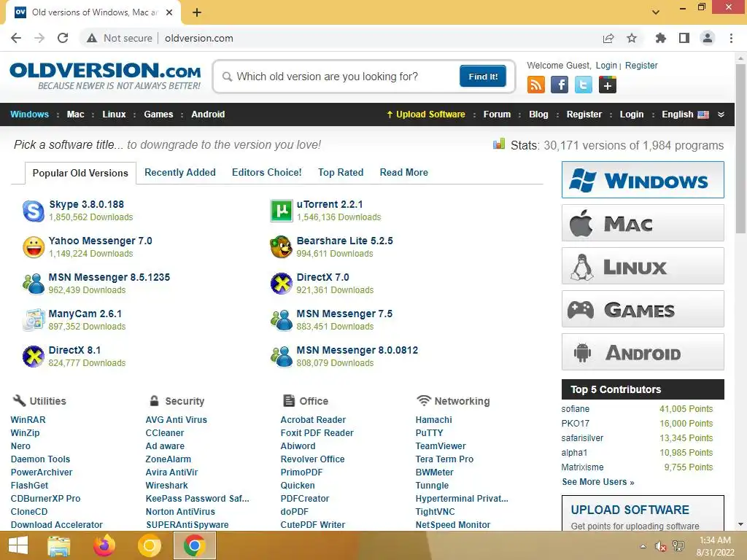747x560 pixels.
Task: Click the Chrome profile avatar icon
Action: [708, 38]
